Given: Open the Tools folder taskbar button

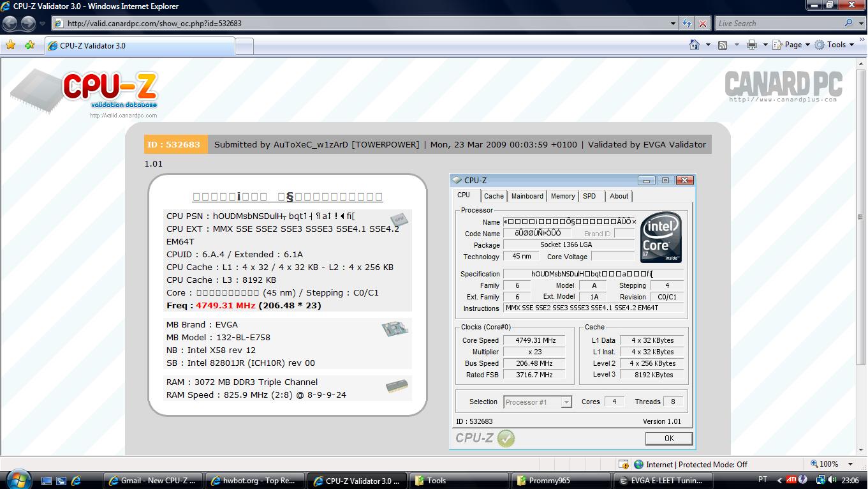Looking at the screenshot, I should (x=460, y=481).
